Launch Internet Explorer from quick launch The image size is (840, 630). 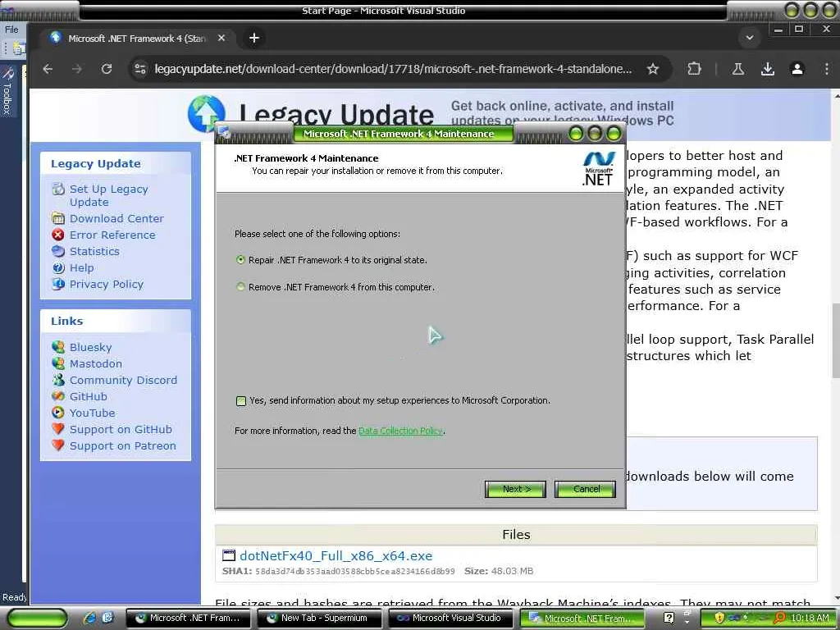(x=89, y=619)
